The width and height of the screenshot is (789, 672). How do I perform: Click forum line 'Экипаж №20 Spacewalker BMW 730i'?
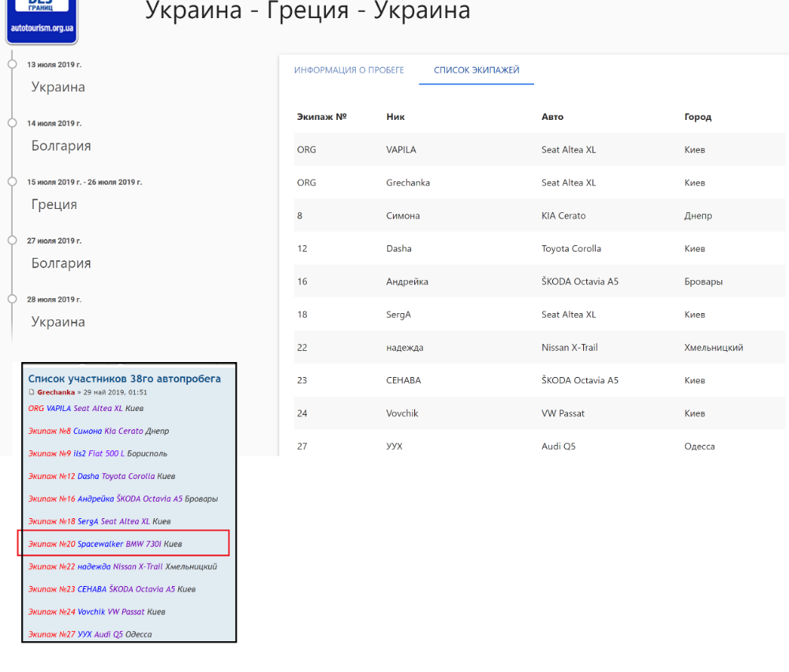coord(105,544)
